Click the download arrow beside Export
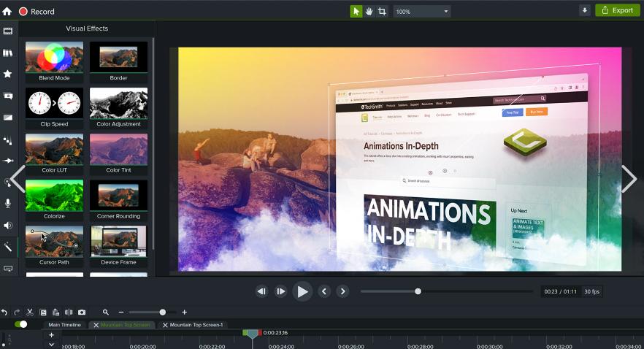Viewport: 644px width, 349px height. [584, 10]
